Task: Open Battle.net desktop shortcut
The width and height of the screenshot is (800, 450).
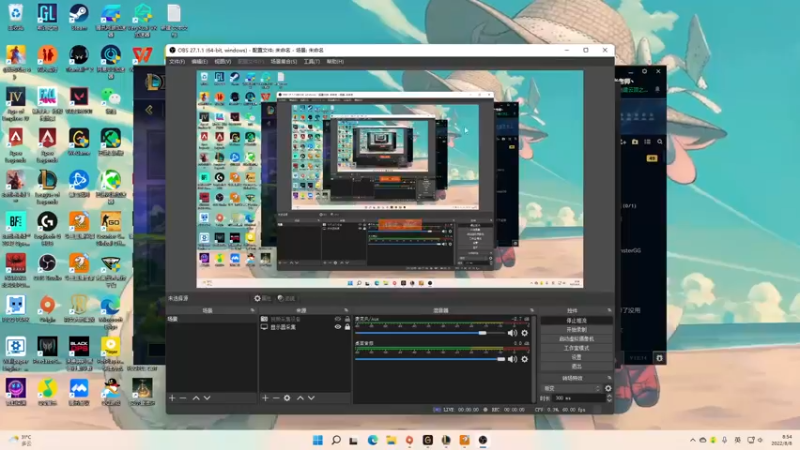Action: (79, 184)
